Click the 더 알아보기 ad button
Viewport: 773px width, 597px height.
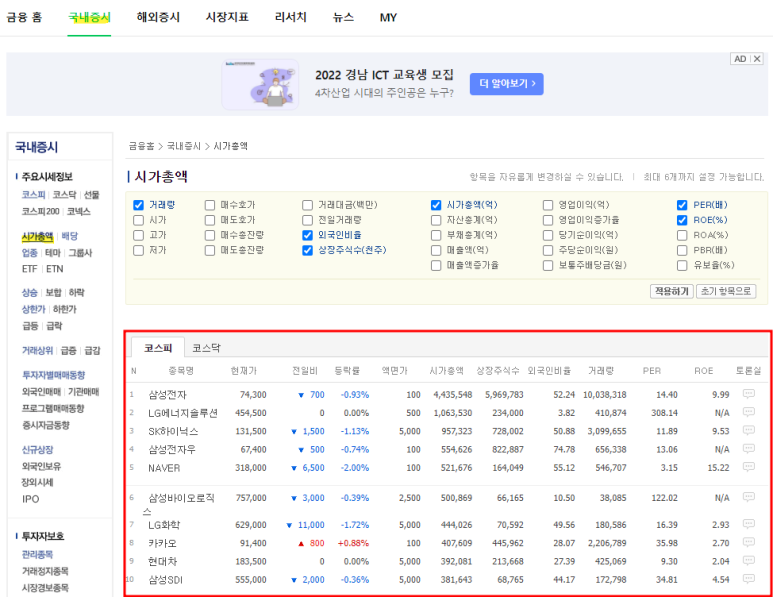click(506, 84)
